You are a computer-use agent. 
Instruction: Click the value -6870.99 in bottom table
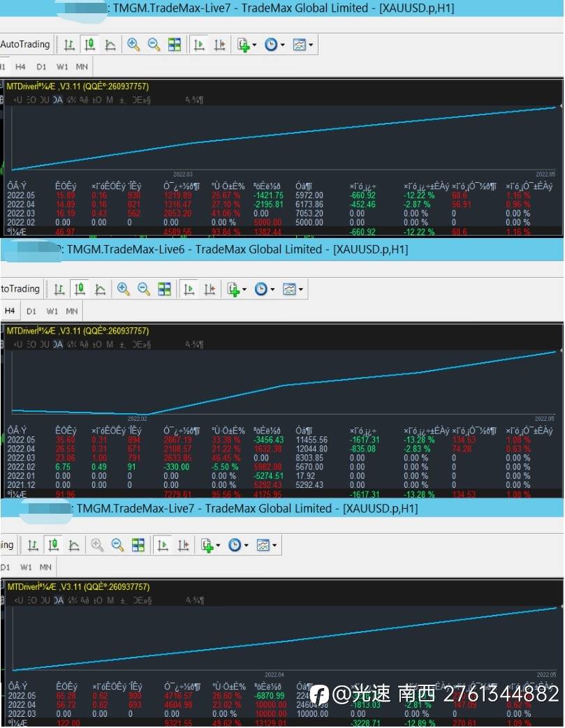269,696
